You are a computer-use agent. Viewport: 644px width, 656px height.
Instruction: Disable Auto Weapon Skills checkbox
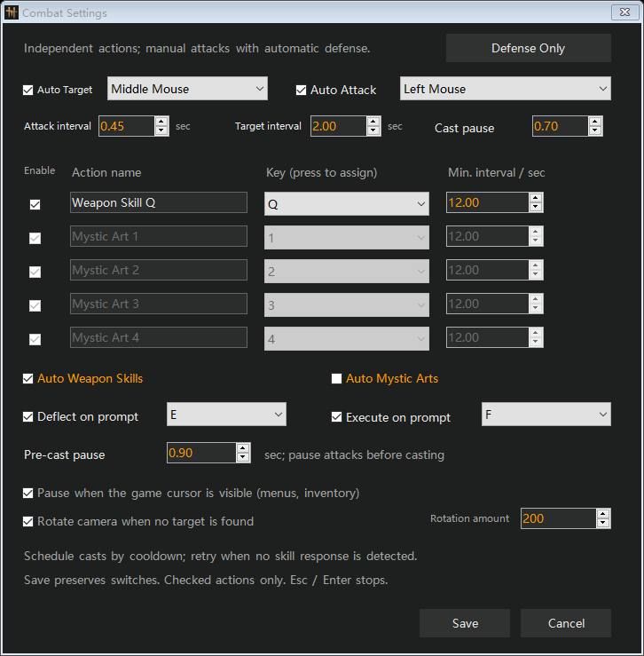coord(28,379)
